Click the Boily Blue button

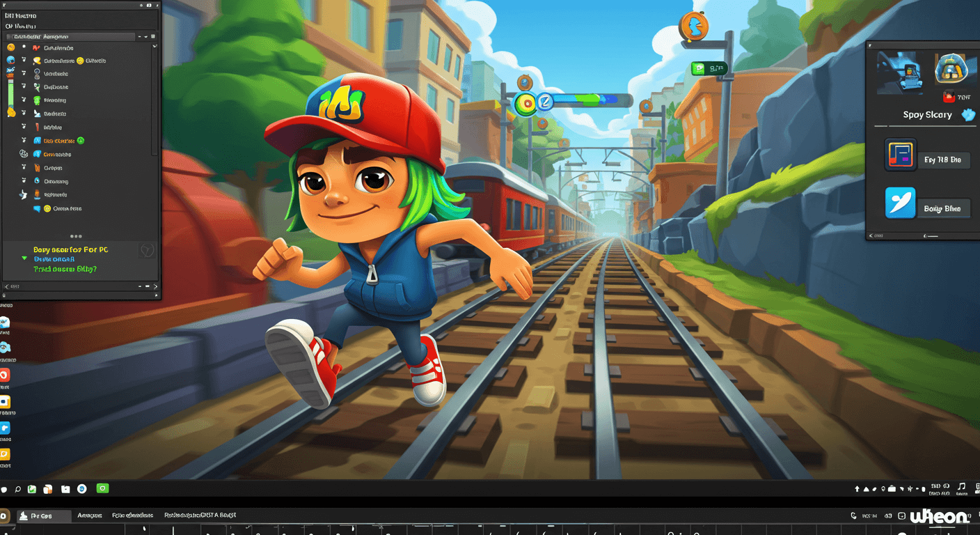click(942, 208)
